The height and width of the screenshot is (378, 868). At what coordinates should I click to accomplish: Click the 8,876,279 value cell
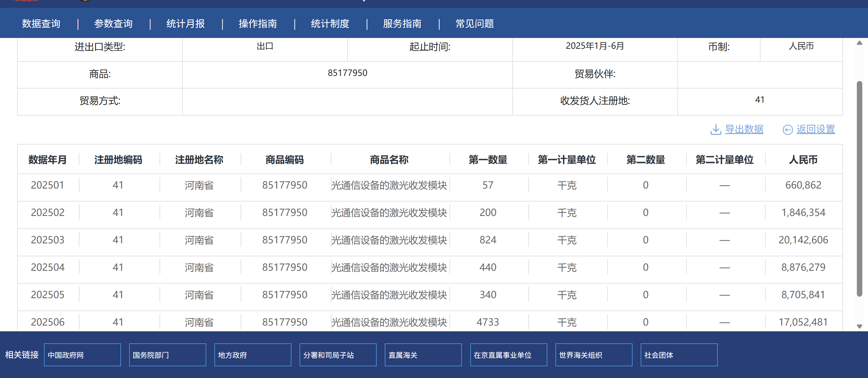[x=803, y=267]
